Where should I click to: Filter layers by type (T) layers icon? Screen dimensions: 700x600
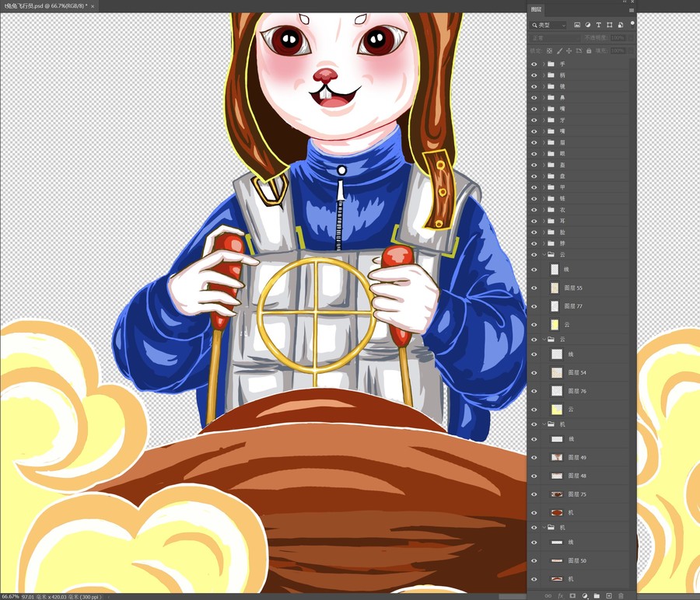click(x=599, y=25)
